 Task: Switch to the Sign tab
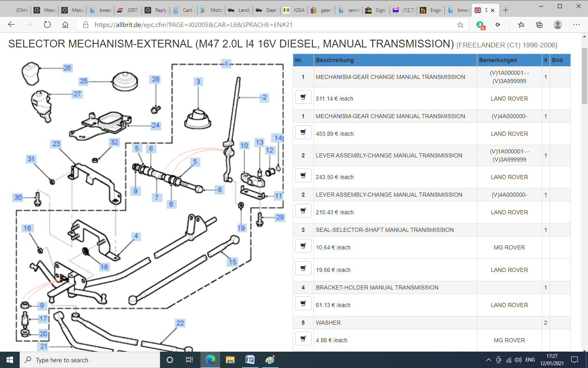tap(375, 10)
